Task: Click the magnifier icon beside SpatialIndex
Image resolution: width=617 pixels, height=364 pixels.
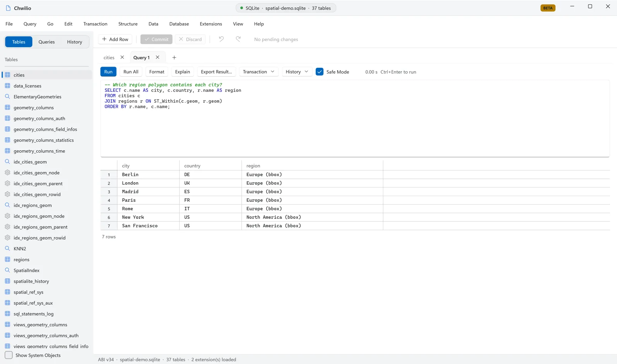Action: point(7,270)
